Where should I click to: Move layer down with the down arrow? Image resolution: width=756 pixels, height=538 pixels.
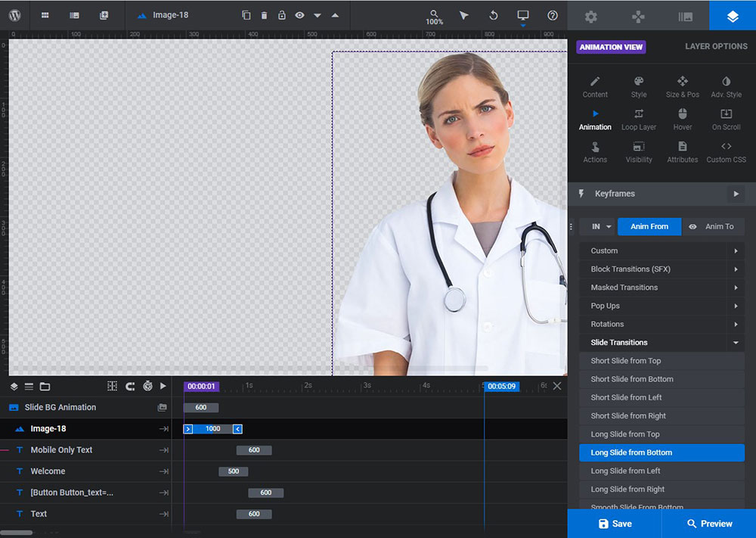point(318,15)
